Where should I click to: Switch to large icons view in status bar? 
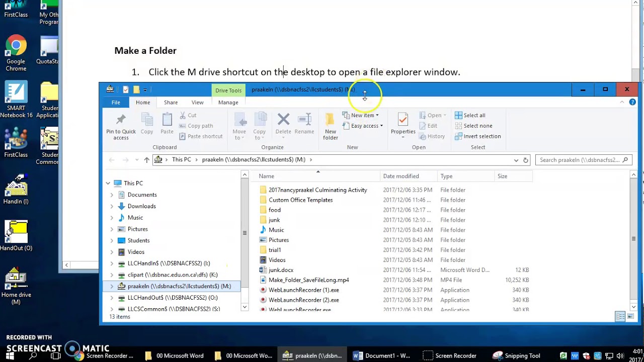(x=631, y=316)
